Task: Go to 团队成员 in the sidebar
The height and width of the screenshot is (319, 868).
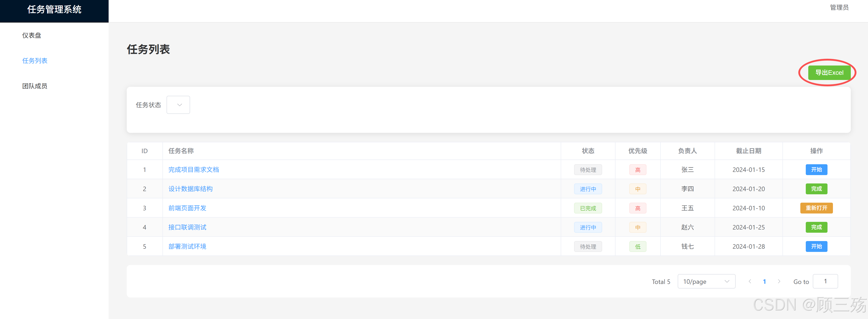Action: point(35,86)
